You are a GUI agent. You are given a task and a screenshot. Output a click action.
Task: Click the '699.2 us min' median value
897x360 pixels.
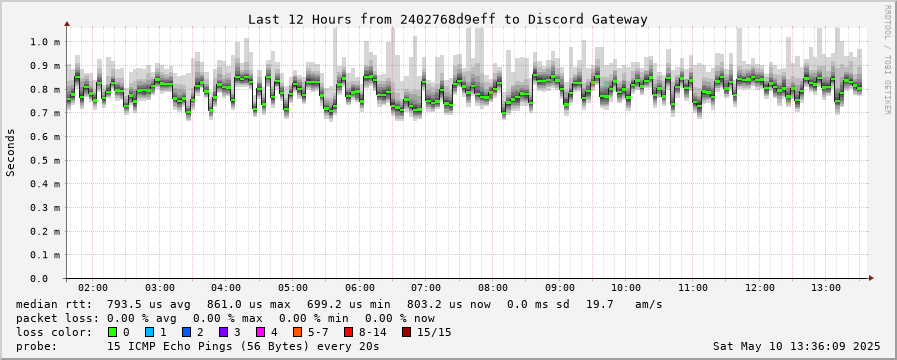tap(348, 304)
